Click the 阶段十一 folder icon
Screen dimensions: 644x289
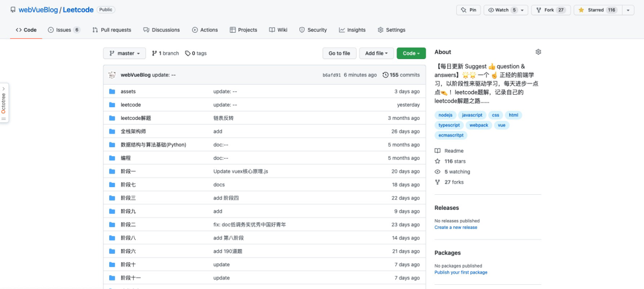(x=112, y=278)
